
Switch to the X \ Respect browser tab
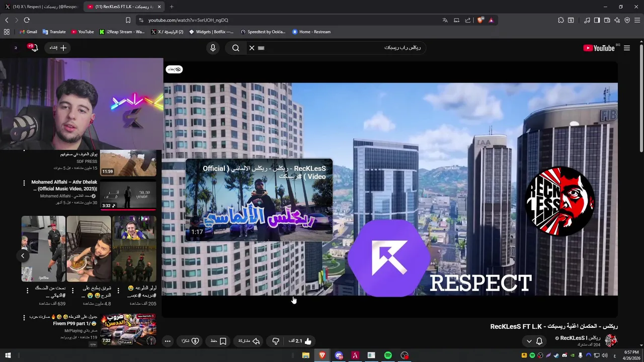(x=41, y=7)
